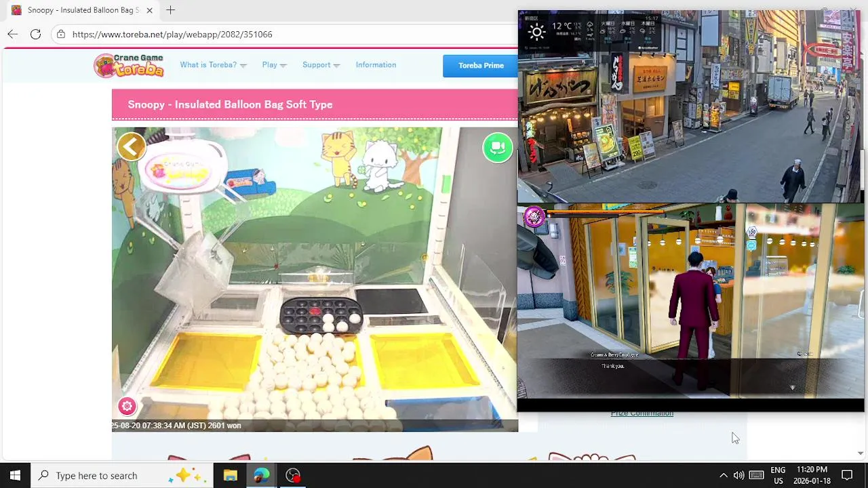Expand the What is Toreba? menu
The width and height of the screenshot is (868, 488).
coord(213,65)
